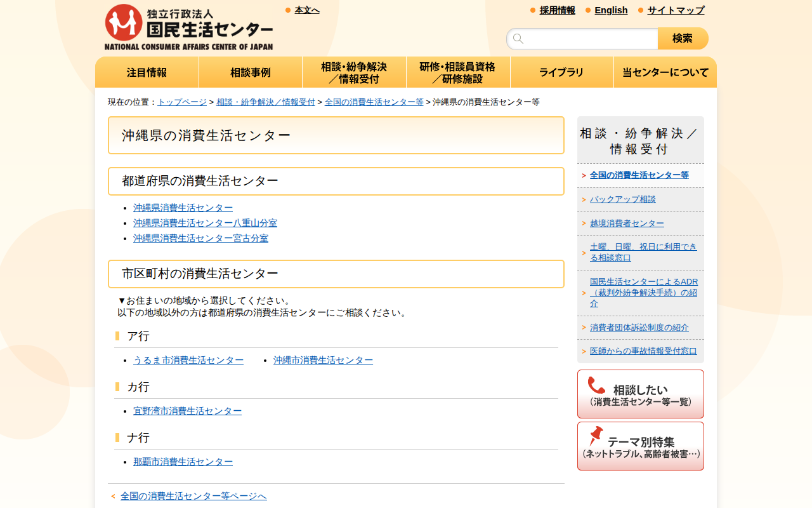
Task: Open the ライブラリ menu item
Action: [561, 72]
